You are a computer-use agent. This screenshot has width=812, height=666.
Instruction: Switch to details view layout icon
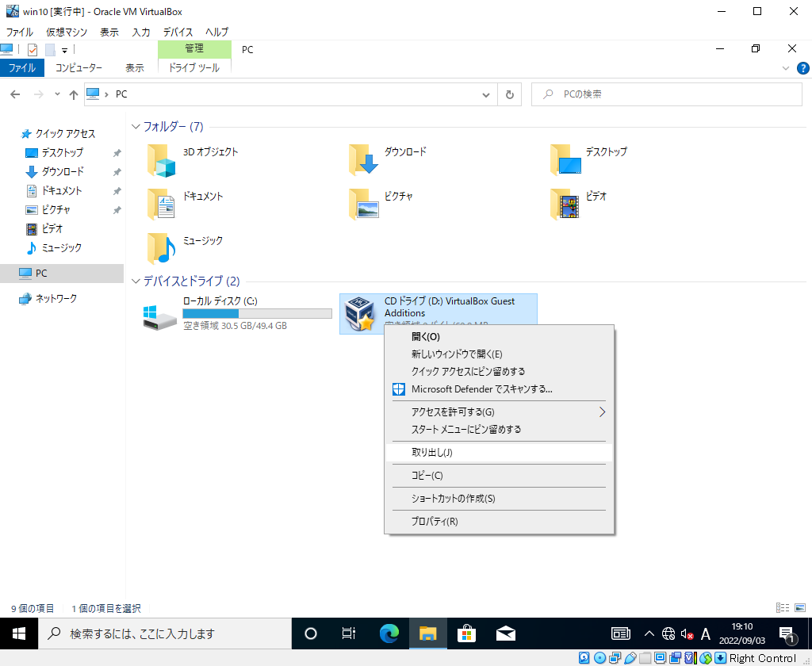(783, 608)
